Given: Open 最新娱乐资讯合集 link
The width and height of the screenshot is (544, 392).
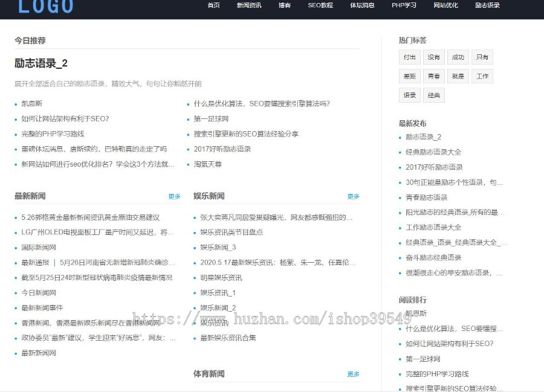Looking at the screenshot, I should click(x=228, y=338).
